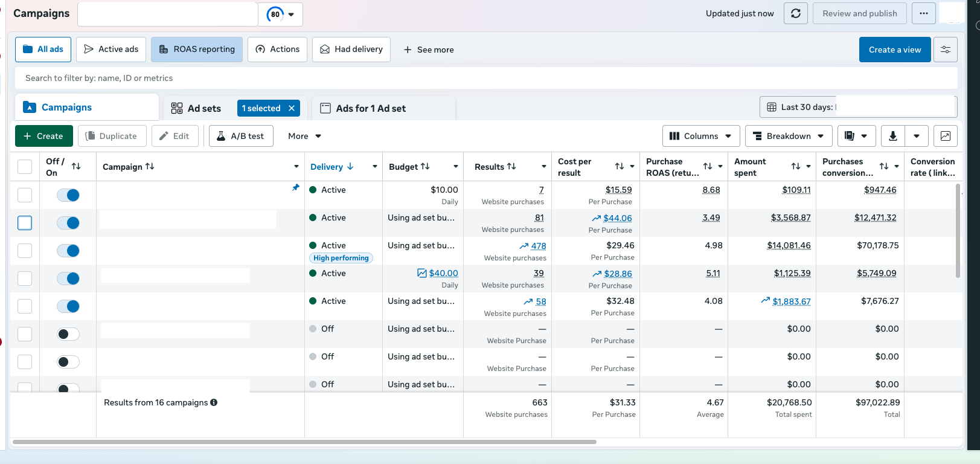The height and width of the screenshot is (464, 980).
Task: Turn off the campaign with $40.00 daily budget
Action: 68,279
